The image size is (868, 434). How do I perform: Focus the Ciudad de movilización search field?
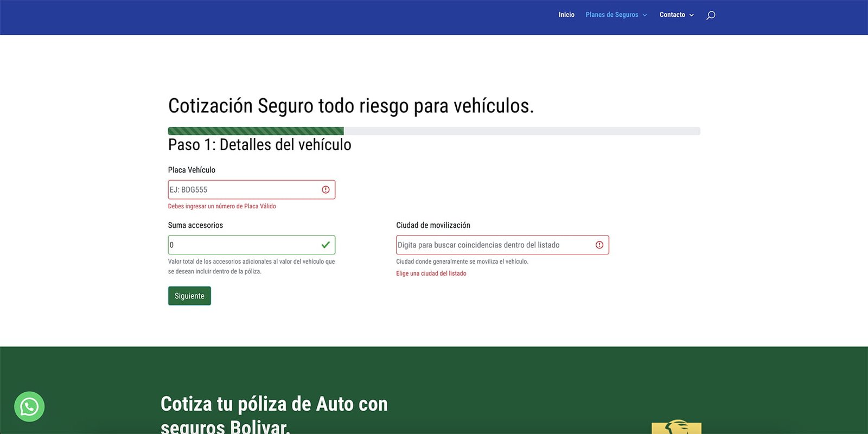tap(502, 245)
